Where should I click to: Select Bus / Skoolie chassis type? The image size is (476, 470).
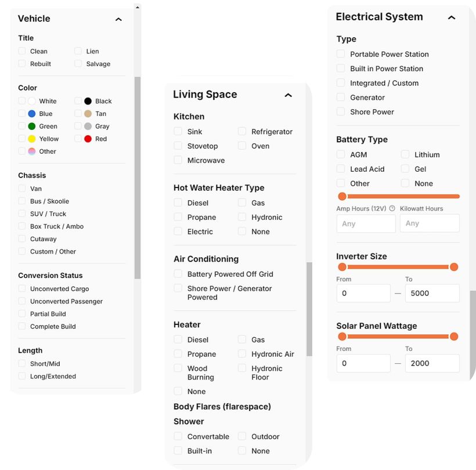pyautogui.click(x=21, y=201)
